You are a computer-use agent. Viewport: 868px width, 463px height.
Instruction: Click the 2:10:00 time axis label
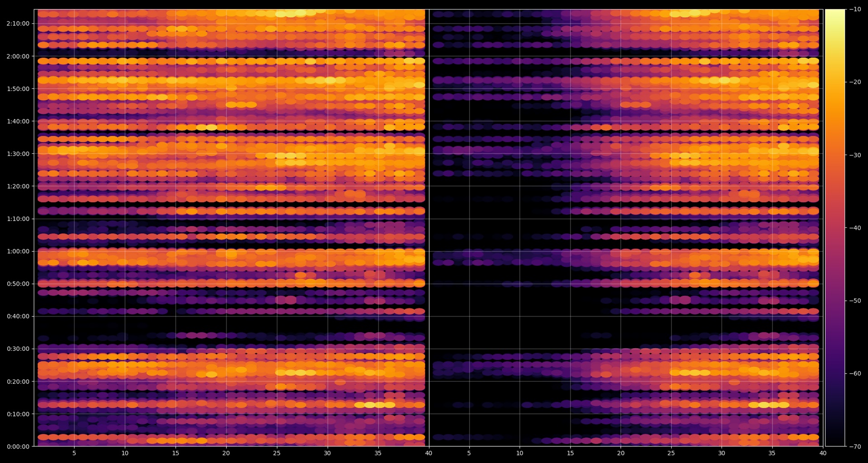[x=18, y=24]
